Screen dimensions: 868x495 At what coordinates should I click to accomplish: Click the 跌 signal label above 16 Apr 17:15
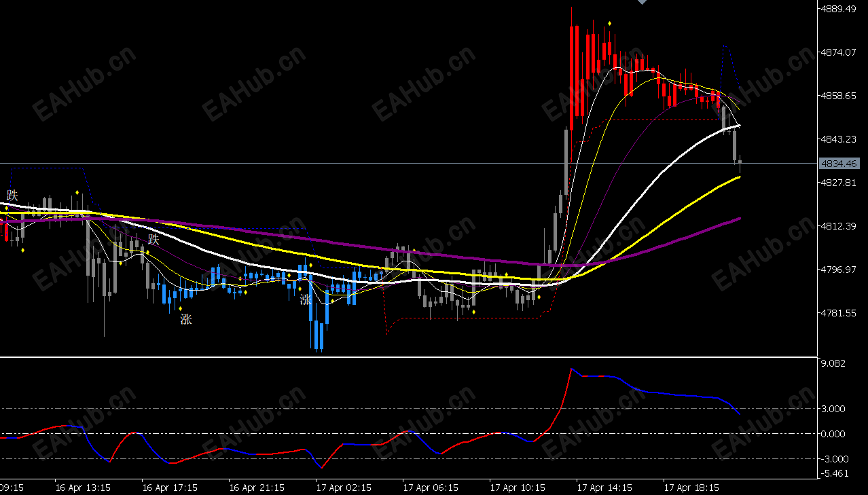point(153,240)
